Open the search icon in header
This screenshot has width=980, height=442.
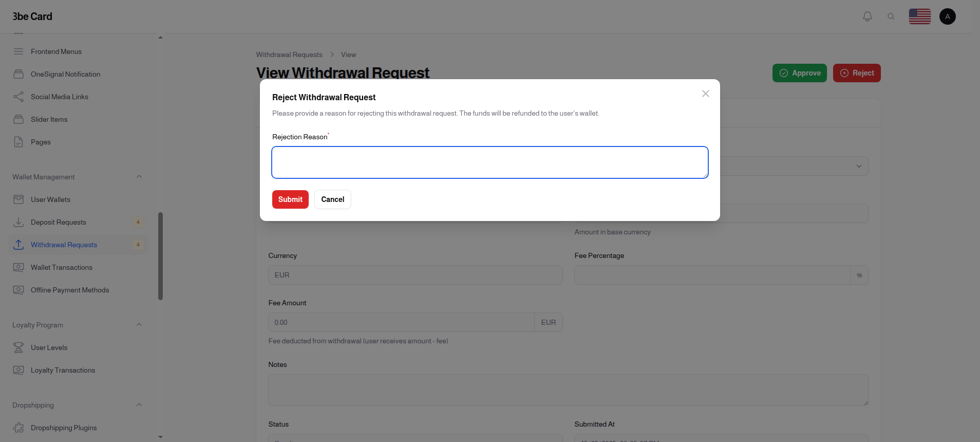[891, 16]
